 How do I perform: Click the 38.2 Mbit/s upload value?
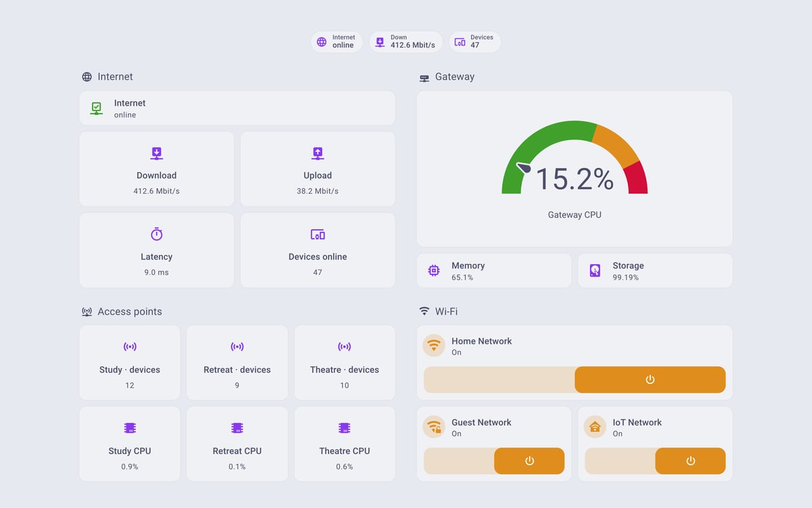[x=317, y=191]
